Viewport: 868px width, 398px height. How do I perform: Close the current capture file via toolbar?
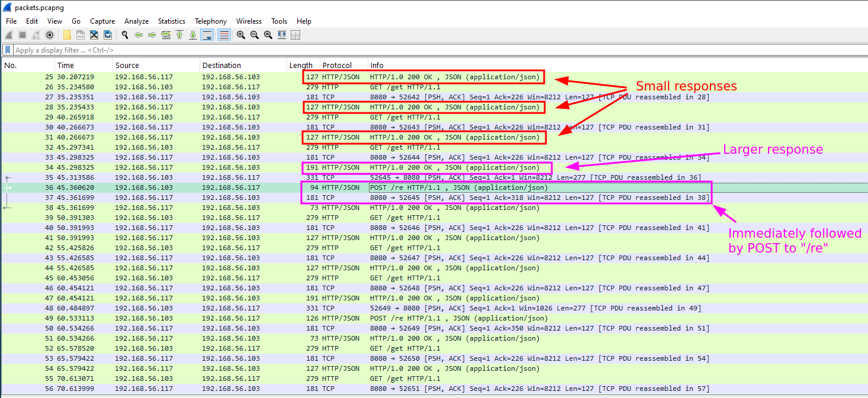[94, 35]
